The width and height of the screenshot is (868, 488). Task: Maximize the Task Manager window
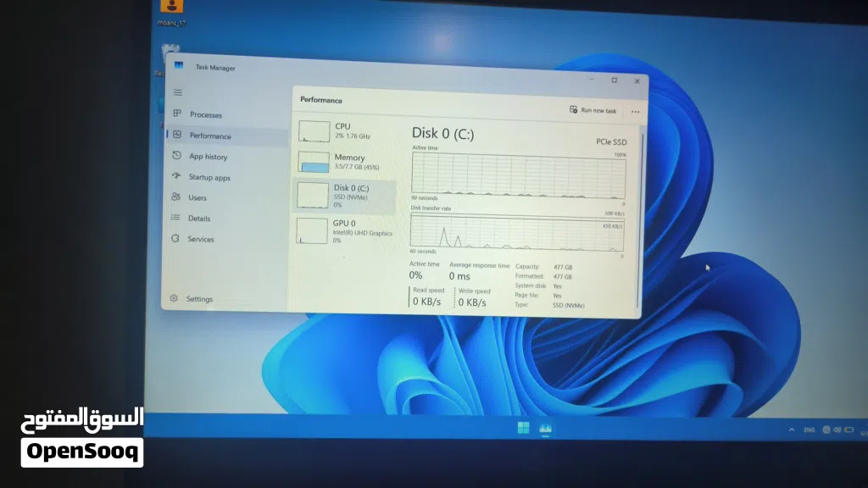(x=615, y=80)
